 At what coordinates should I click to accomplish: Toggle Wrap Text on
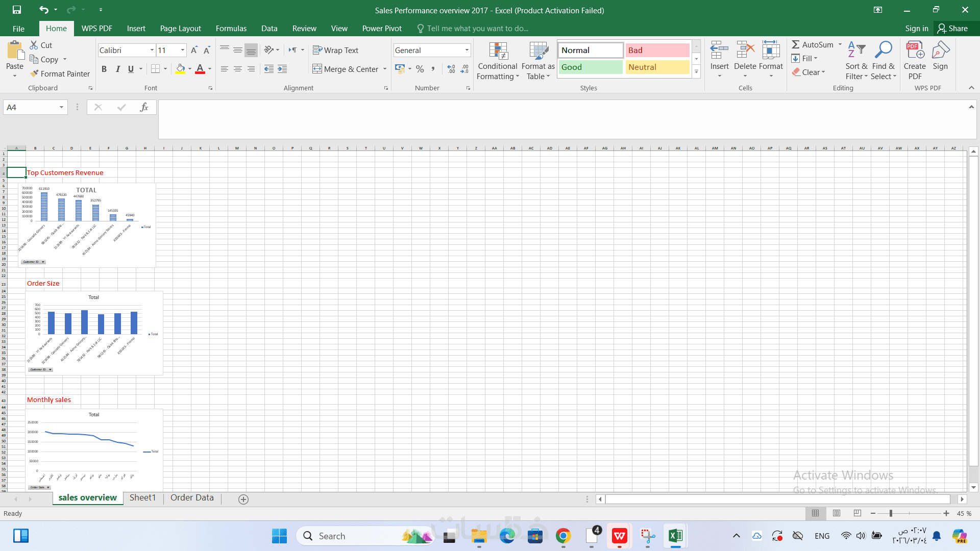coord(335,50)
